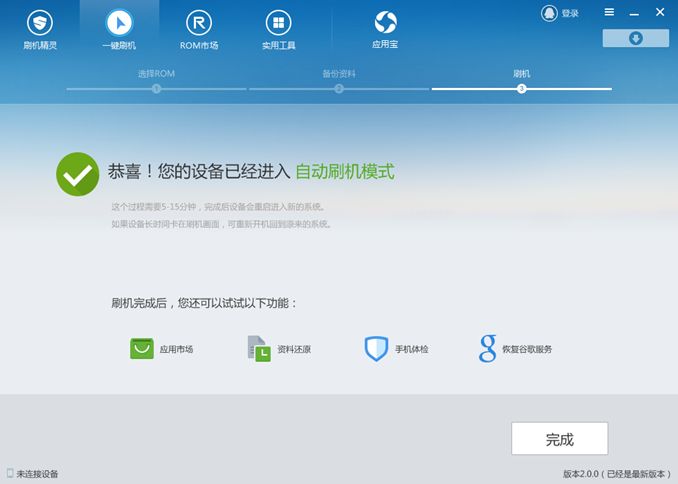
Task: Click the R circle ROM市场 icon
Action: coord(199,22)
